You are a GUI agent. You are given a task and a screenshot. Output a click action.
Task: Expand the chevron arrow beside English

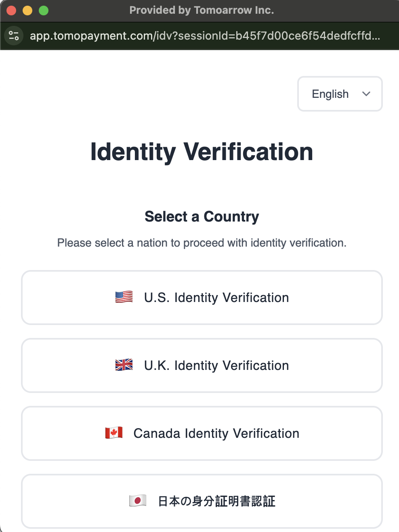point(366,94)
